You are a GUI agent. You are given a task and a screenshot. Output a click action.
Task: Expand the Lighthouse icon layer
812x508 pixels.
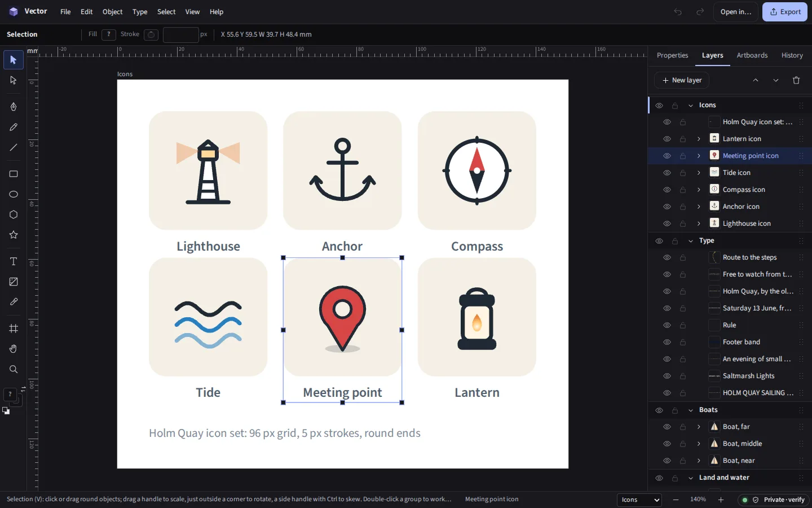699,224
